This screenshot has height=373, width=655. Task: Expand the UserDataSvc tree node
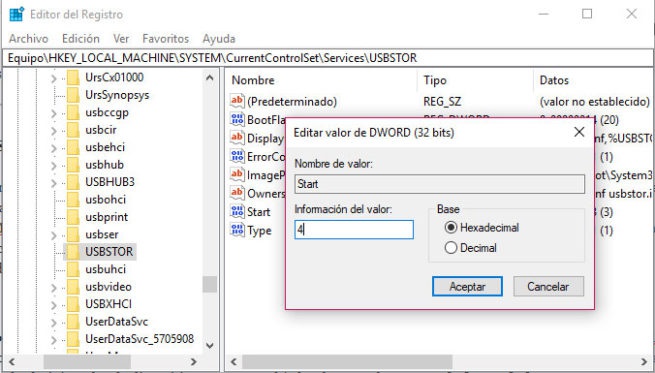pos(53,322)
